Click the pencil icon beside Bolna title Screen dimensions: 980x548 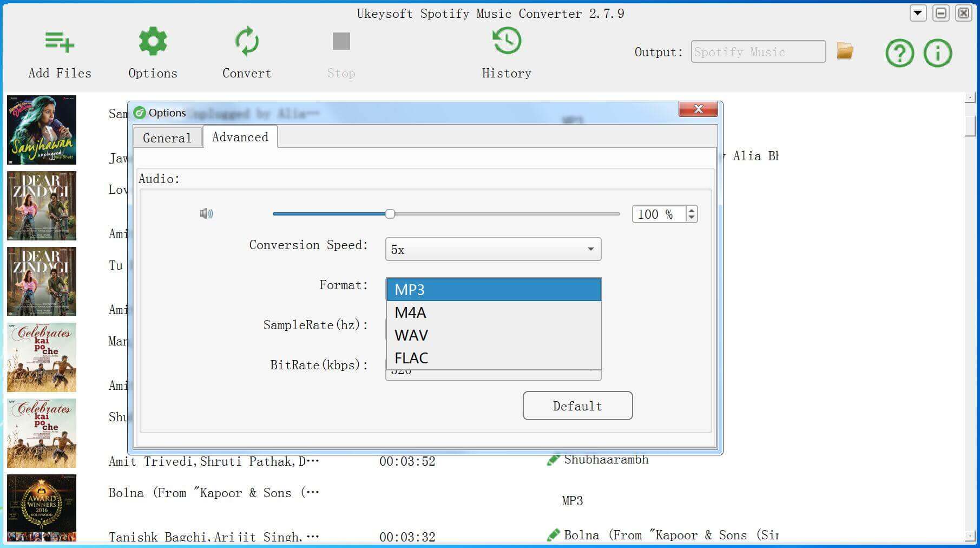(x=553, y=536)
